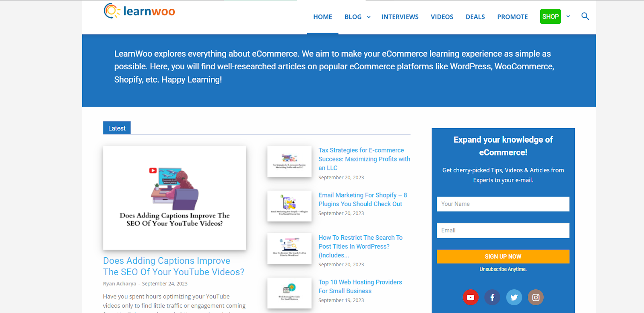Open the captions SEO featured article image
This screenshot has width=644, height=313.
click(x=175, y=198)
